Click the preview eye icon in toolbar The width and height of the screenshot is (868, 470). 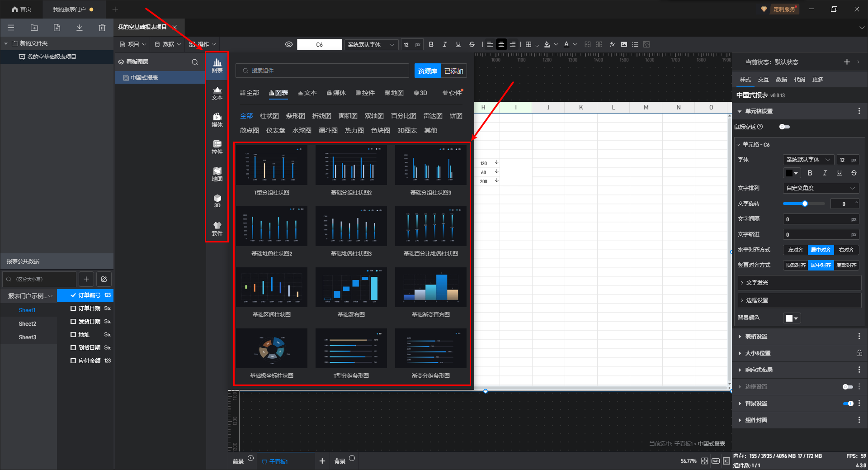tap(289, 44)
